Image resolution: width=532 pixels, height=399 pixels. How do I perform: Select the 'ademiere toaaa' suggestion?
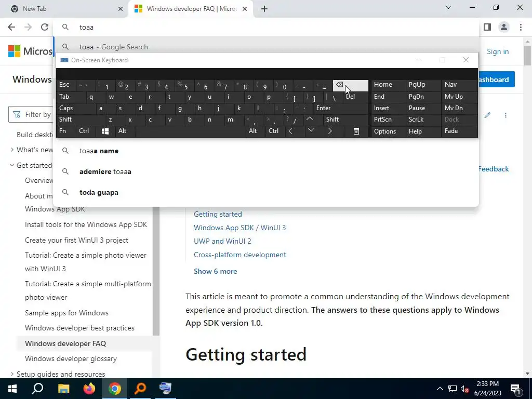coord(265,171)
